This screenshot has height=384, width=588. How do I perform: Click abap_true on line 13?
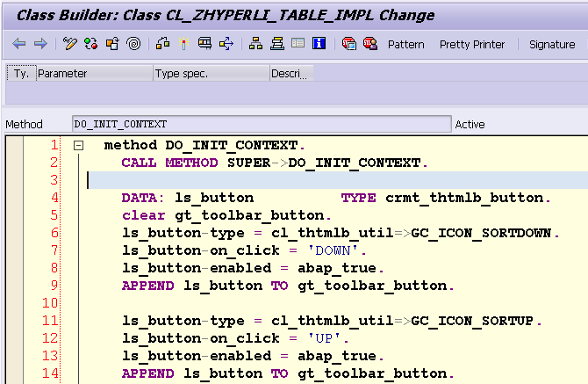(337, 356)
